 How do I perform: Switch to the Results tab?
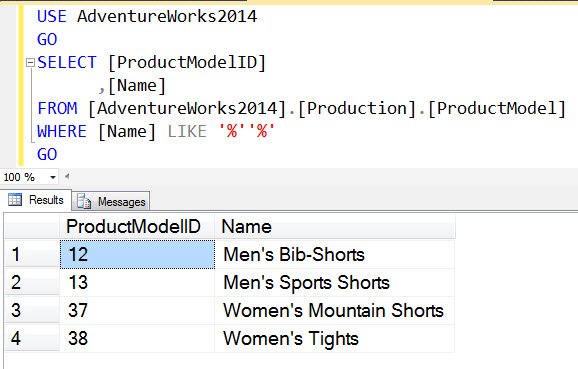tap(36, 200)
